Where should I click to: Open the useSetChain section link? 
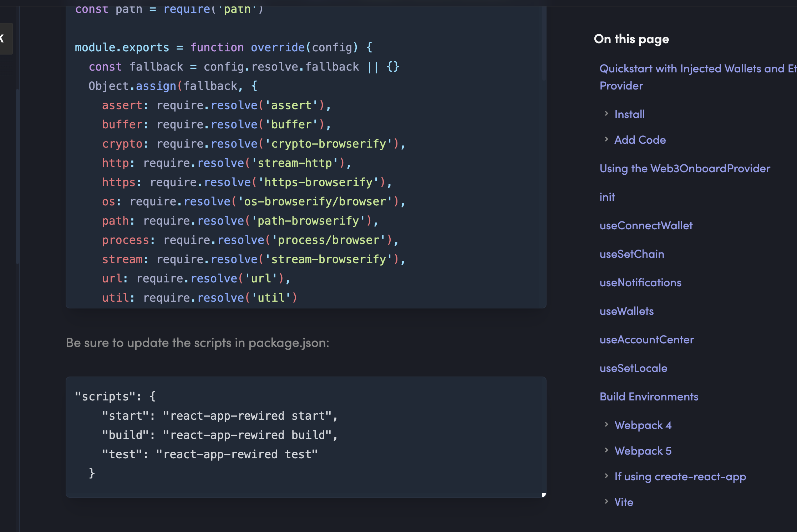click(631, 254)
